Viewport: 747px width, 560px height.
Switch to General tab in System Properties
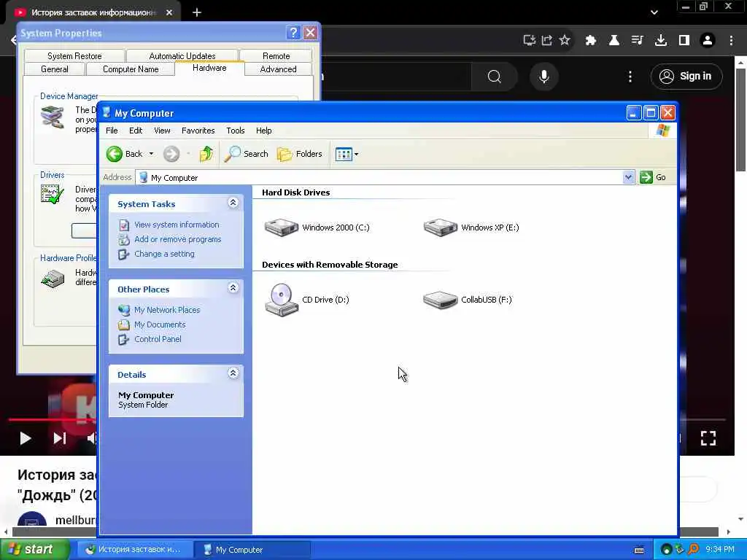point(55,69)
